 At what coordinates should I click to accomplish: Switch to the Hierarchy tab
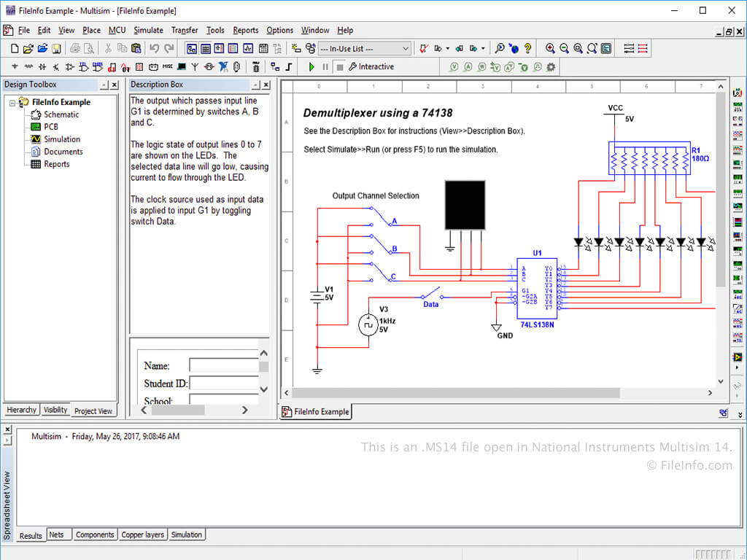[21, 410]
